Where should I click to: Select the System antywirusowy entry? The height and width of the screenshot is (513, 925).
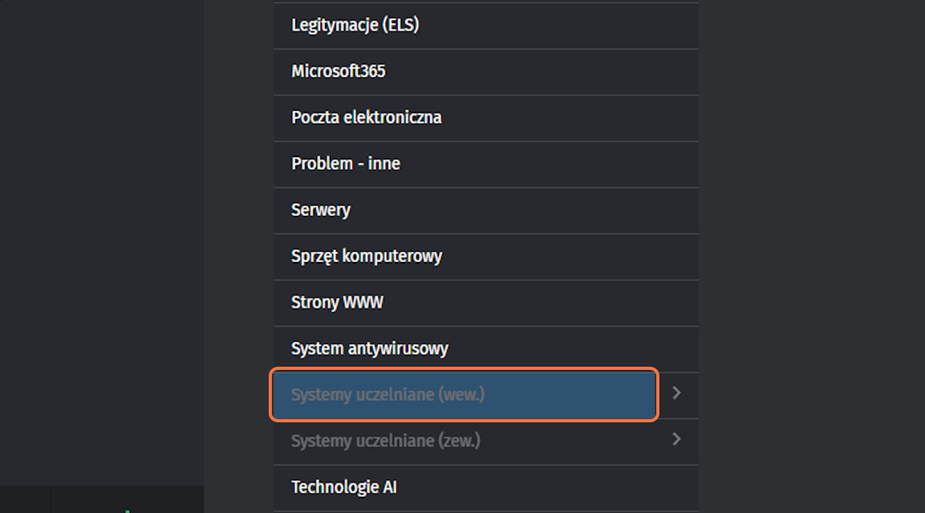(369, 348)
